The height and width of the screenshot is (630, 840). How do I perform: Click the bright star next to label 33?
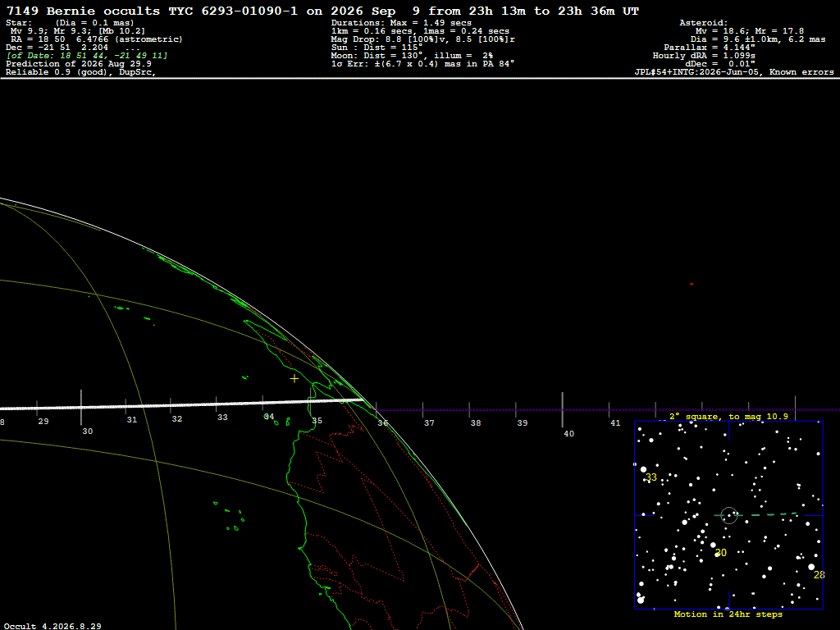643,469
